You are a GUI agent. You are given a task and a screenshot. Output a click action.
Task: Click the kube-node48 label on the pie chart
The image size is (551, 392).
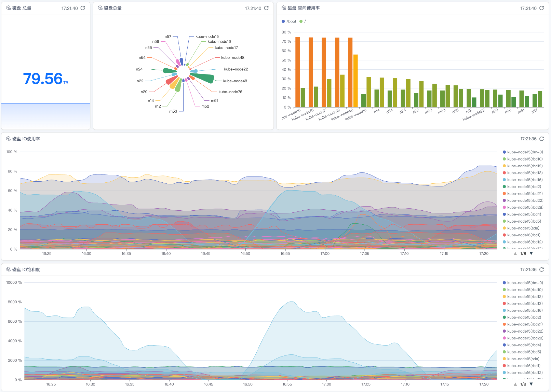(x=235, y=81)
